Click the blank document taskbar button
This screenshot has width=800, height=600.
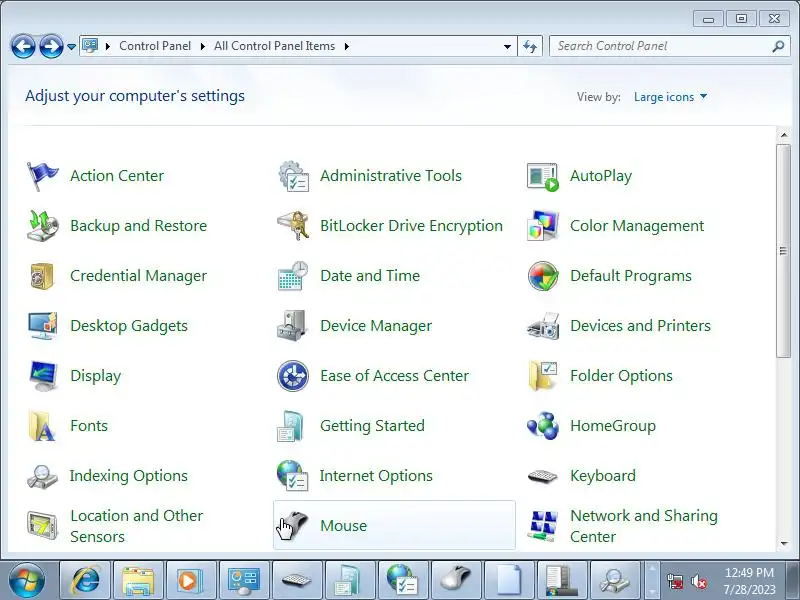click(x=509, y=581)
